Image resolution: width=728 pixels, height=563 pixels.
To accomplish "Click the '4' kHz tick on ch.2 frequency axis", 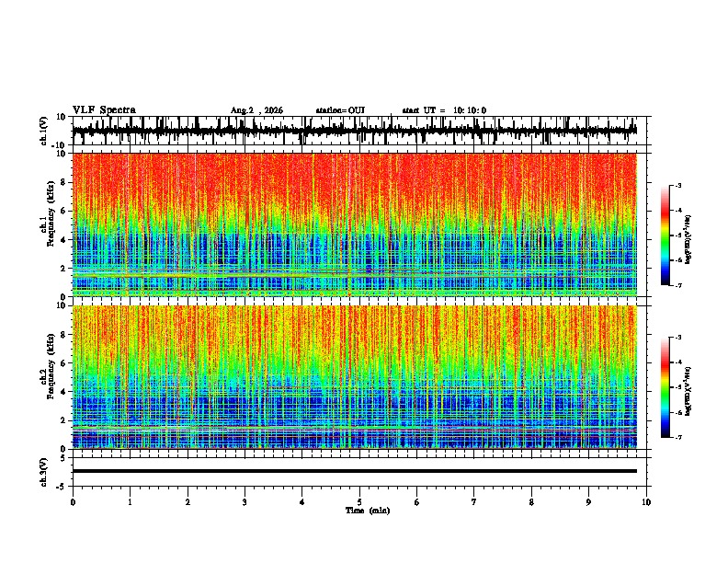I will click(64, 392).
